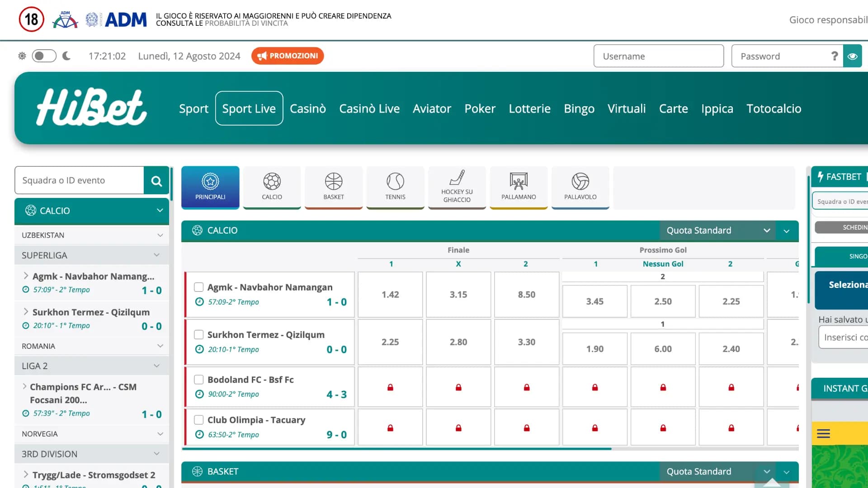868x488 pixels.
Task: Click the Username input field
Action: click(x=658, y=56)
